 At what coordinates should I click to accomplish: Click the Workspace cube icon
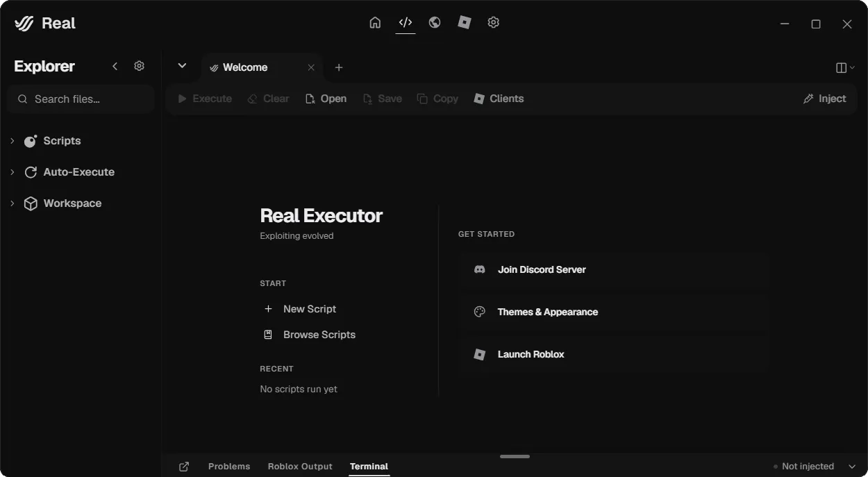[31, 203]
